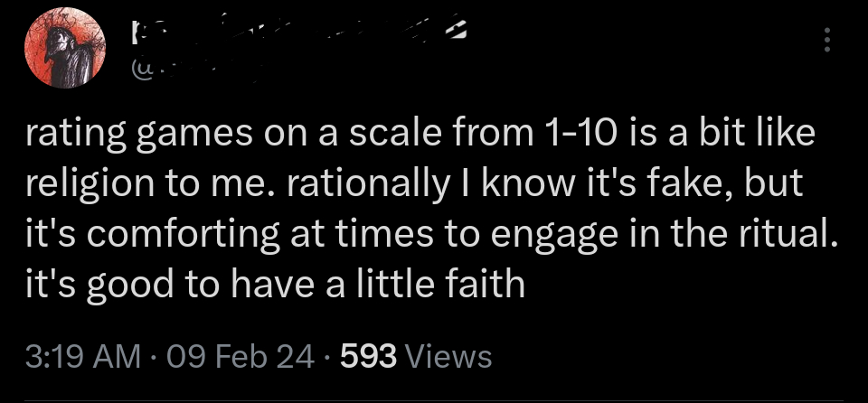Click the words "rating games" in the tweet

(129, 135)
